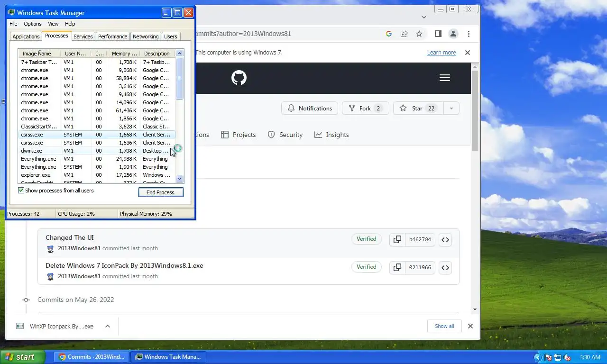Viewport: 607px width, 364px height.
Task: Click avatar beside Delete Windows 7 IconPack commit
Action: click(50, 277)
